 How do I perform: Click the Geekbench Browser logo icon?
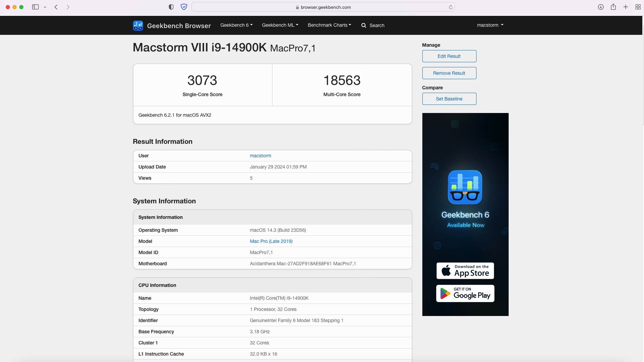(x=138, y=26)
